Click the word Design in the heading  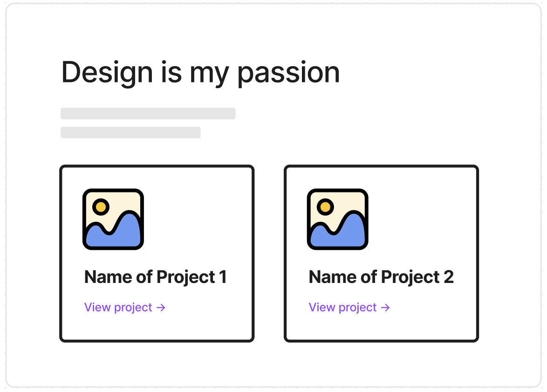point(107,73)
